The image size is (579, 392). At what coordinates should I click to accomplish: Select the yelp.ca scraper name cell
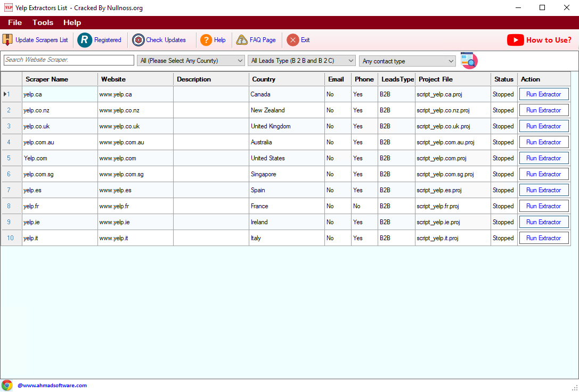60,94
